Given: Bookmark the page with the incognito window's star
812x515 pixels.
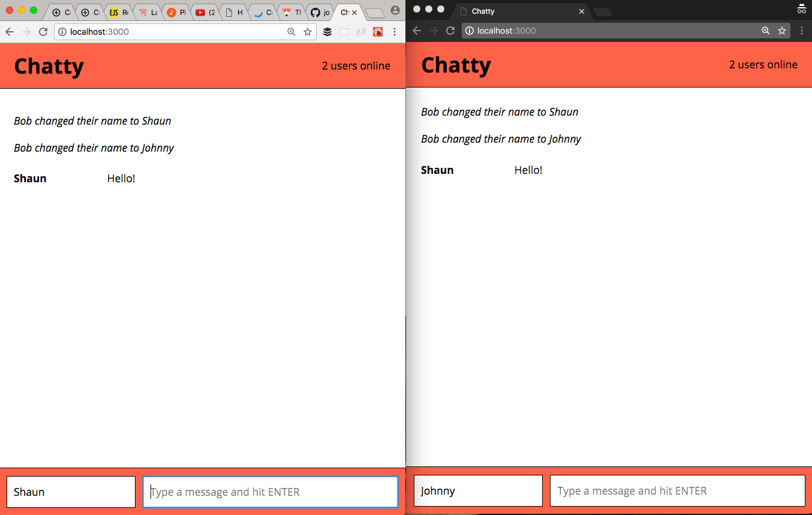Looking at the screenshot, I should (x=782, y=31).
